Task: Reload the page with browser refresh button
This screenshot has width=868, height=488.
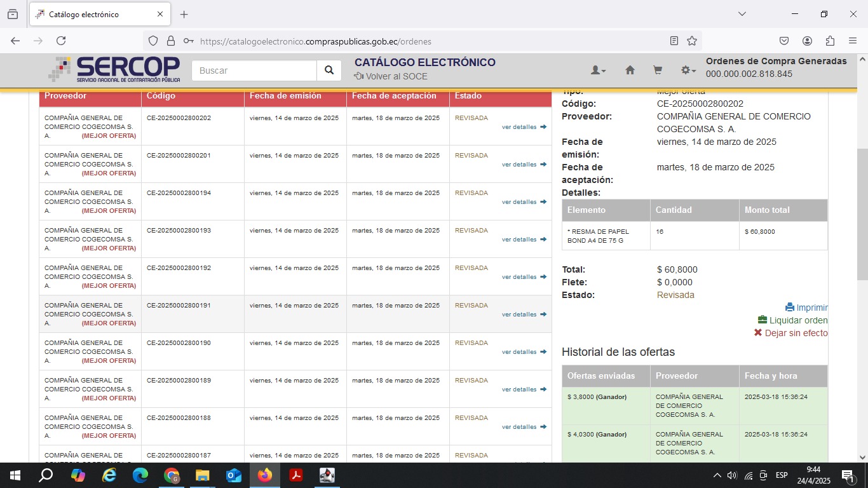Action: click(61, 41)
